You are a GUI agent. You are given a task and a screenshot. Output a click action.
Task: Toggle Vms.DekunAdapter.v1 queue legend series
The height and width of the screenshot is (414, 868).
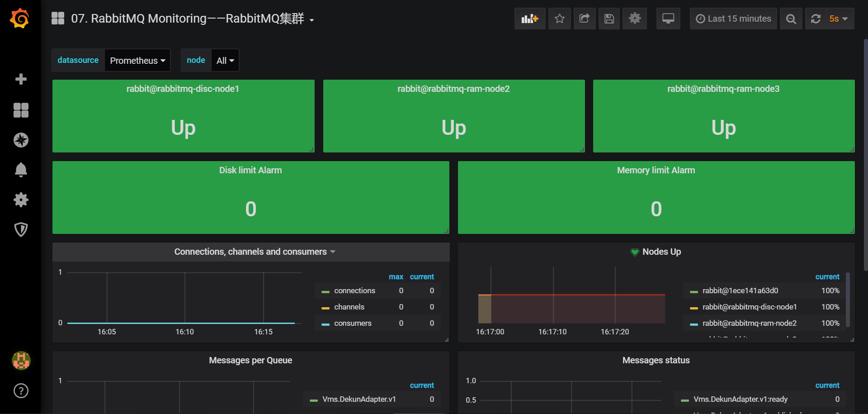click(x=359, y=400)
